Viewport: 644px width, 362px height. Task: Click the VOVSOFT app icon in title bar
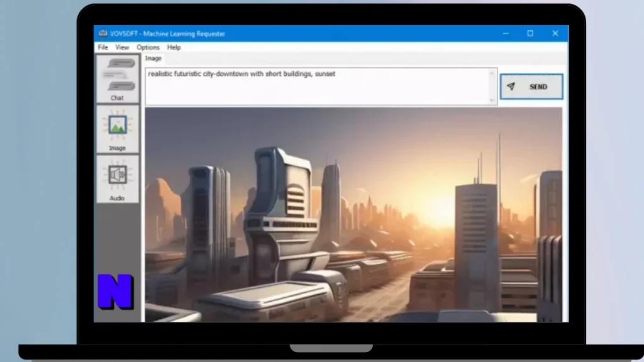click(x=103, y=33)
